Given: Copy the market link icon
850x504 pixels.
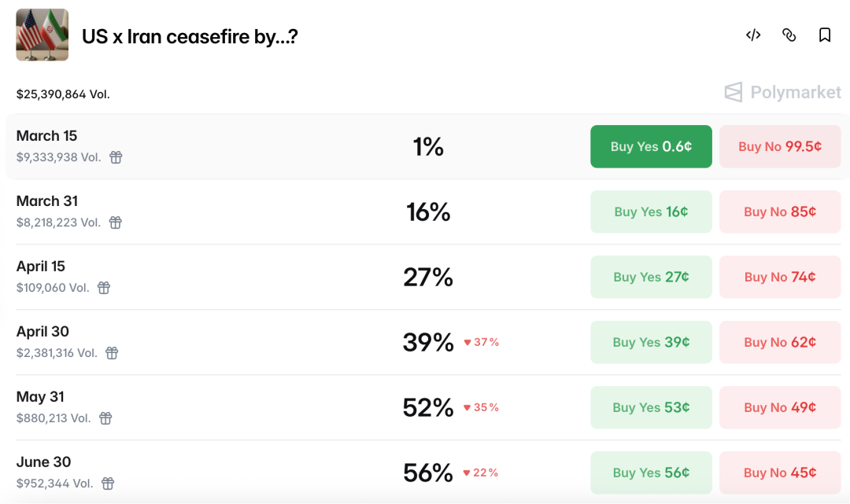Looking at the screenshot, I should click(789, 35).
